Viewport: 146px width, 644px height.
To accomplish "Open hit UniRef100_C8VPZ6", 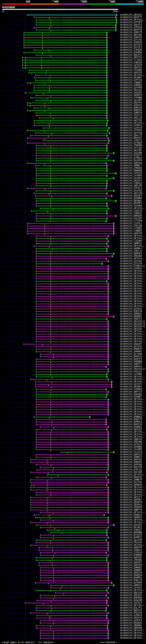I will [x=131, y=173].
